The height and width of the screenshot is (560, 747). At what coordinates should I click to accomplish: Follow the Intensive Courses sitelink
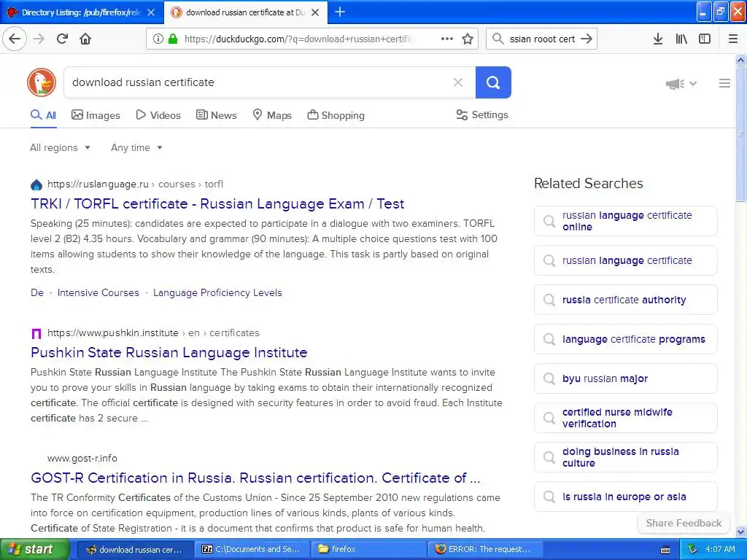pyautogui.click(x=98, y=293)
